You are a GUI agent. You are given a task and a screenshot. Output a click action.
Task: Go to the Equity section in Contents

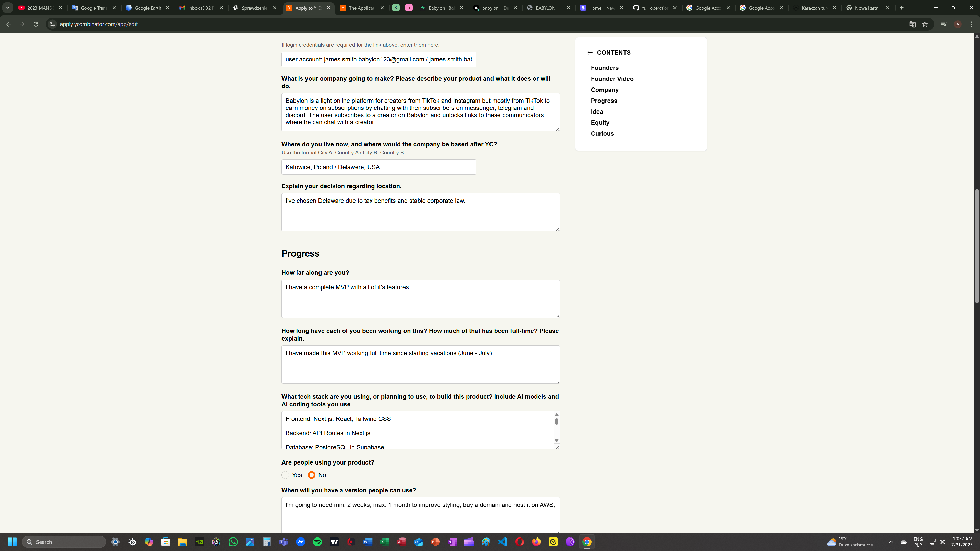pos(600,122)
